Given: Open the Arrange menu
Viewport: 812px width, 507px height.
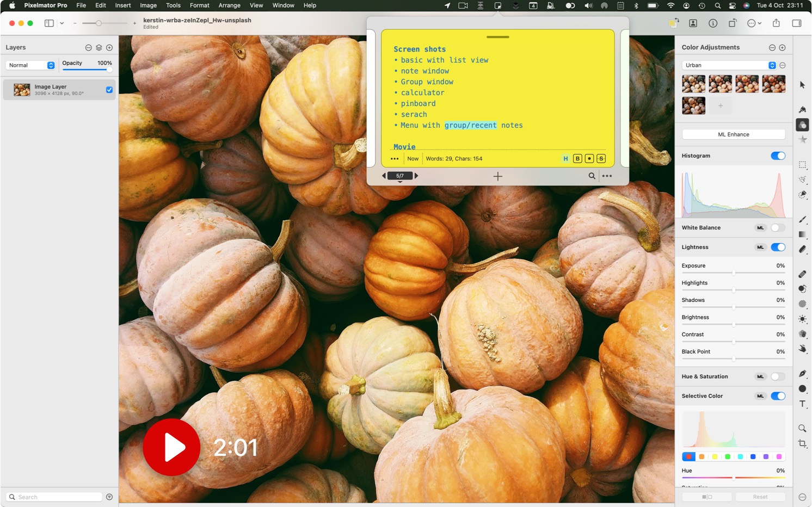Looking at the screenshot, I should point(229,5).
